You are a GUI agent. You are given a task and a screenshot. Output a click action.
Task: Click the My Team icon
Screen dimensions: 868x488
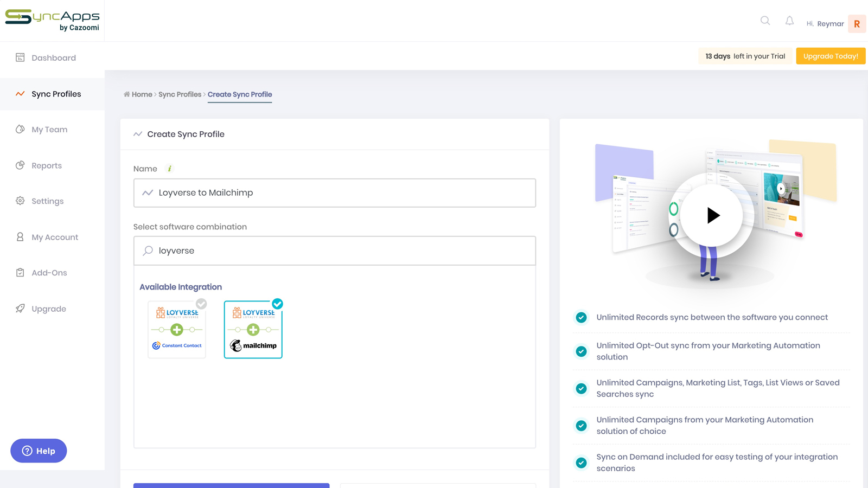pos(20,129)
